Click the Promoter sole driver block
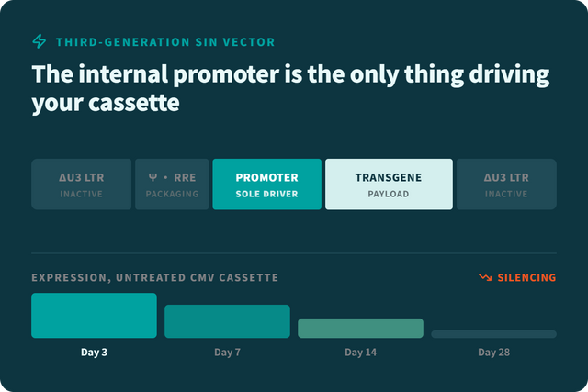Screen dimensions: 588x392 [267, 185]
